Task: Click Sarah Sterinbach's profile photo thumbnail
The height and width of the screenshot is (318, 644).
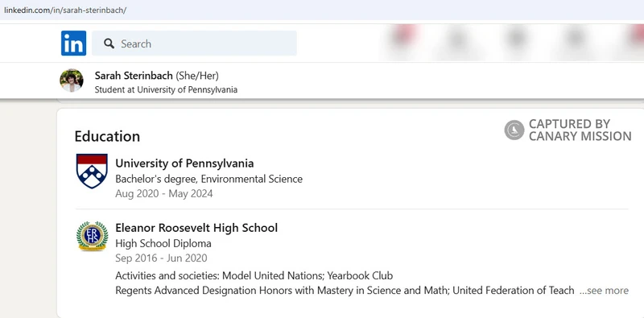Action: tap(72, 81)
